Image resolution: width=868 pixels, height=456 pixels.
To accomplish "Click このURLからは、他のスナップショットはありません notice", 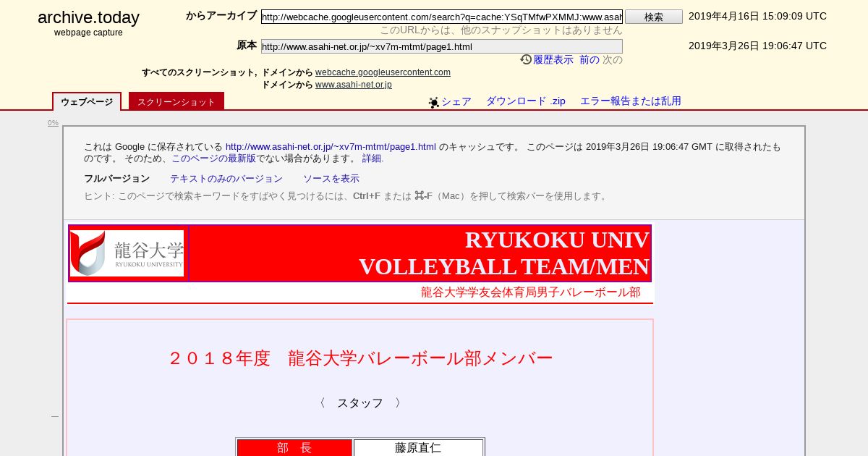I will tap(501, 30).
